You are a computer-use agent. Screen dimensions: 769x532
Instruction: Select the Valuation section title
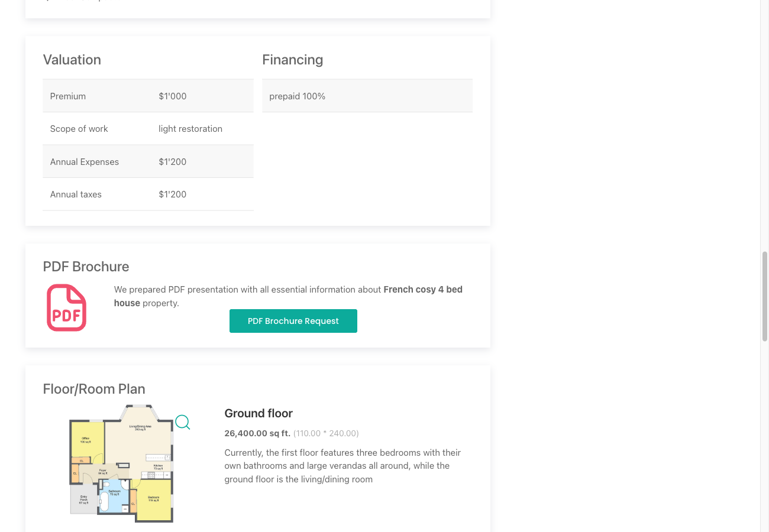point(72,60)
